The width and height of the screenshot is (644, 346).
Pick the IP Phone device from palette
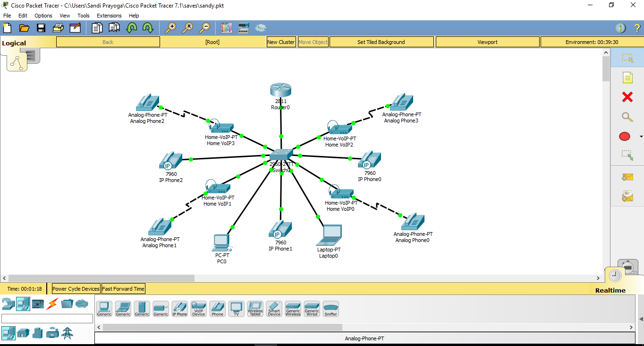(x=179, y=309)
